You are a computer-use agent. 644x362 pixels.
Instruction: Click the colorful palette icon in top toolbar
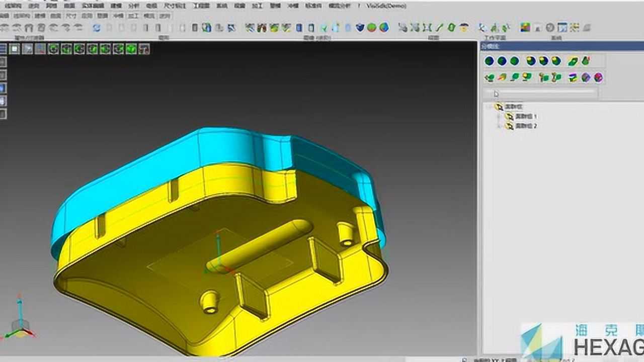[x=525, y=28]
